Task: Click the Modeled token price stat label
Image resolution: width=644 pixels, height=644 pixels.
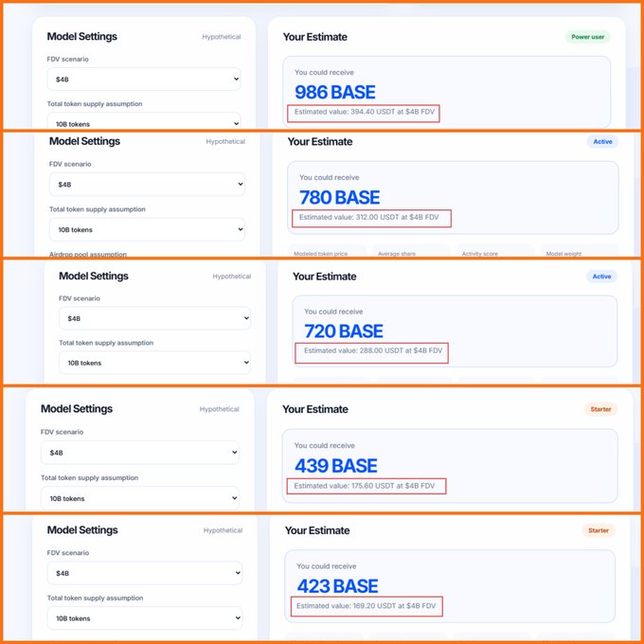Action: (x=320, y=254)
